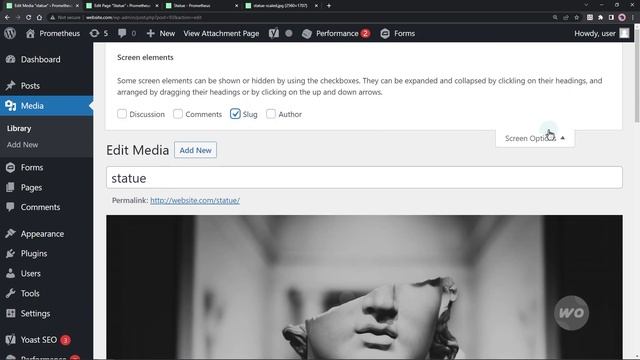Collapse the Screen Options panel
The image size is (640, 360).
[x=535, y=138]
